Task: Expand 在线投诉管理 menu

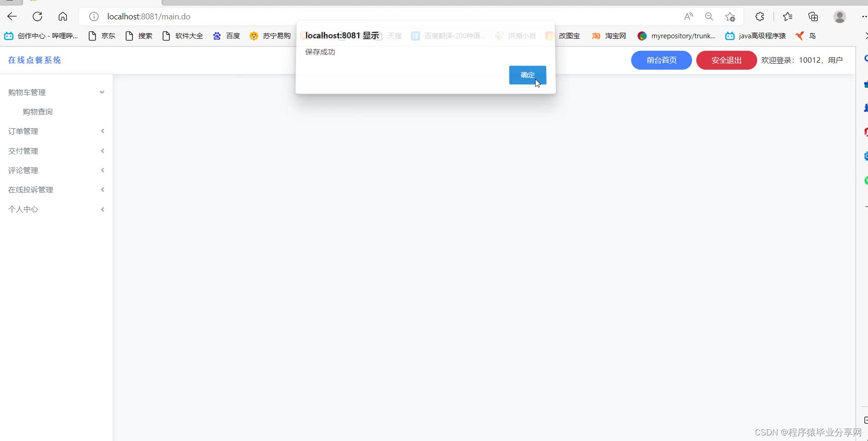Action: (56, 190)
